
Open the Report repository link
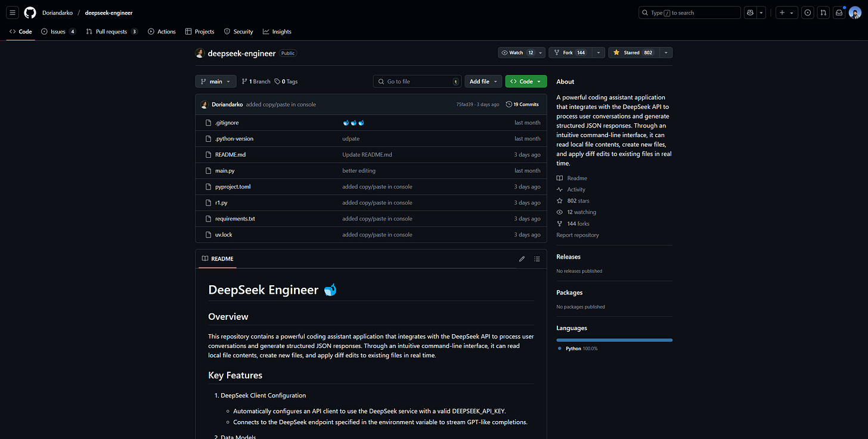coord(578,235)
